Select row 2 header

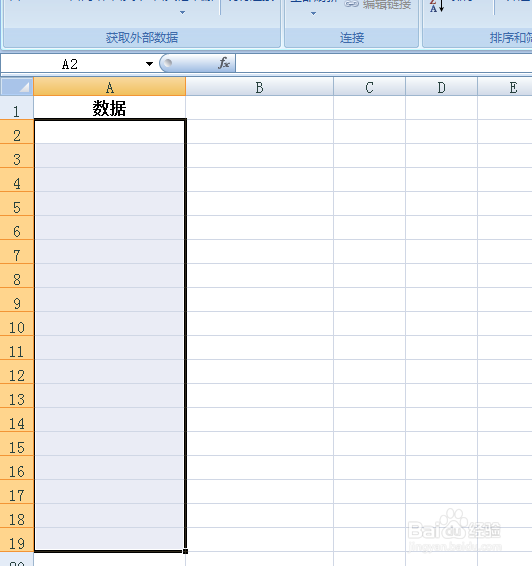[17, 132]
